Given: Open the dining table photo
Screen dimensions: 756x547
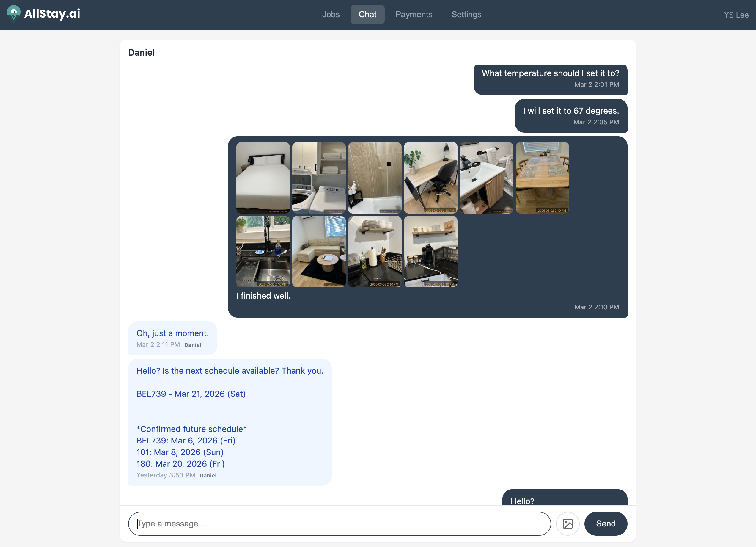Looking at the screenshot, I should (542, 178).
